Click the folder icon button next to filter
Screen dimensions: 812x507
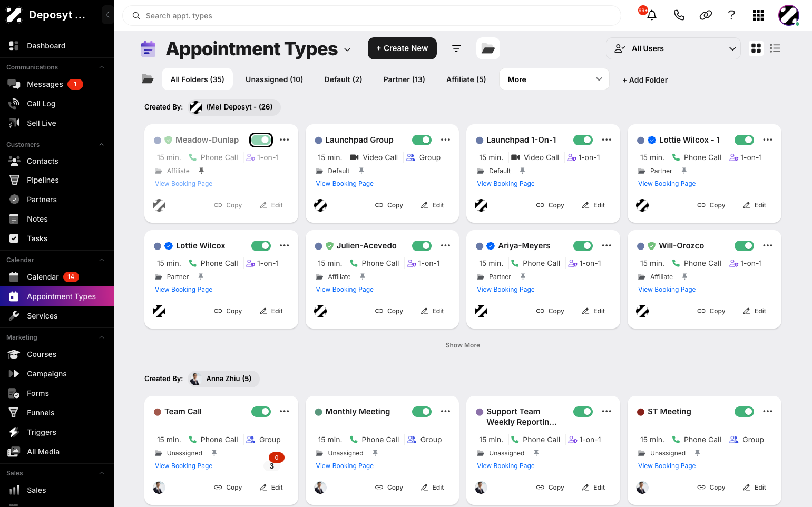click(x=488, y=48)
